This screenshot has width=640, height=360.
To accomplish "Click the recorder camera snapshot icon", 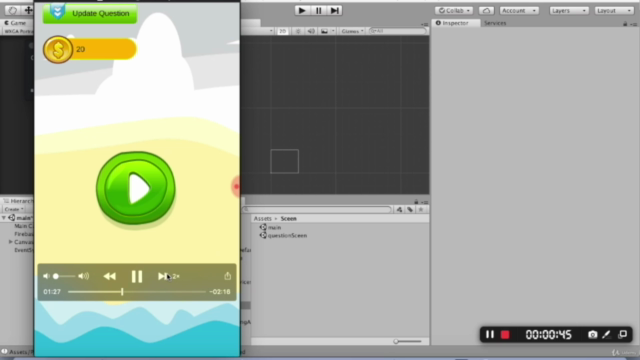I will (x=592, y=335).
